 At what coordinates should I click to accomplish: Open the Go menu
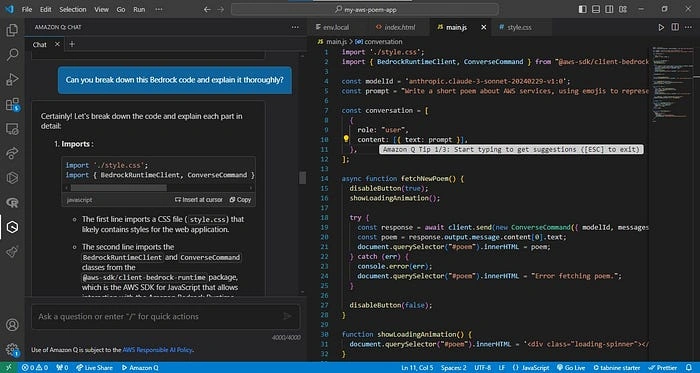[121, 9]
